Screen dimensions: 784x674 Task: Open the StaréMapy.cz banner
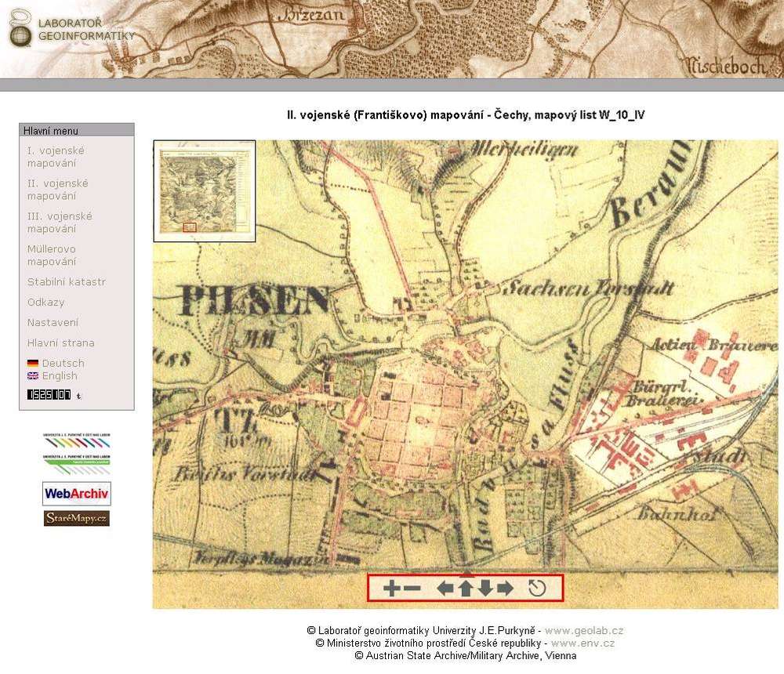pyautogui.click(x=76, y=518)
